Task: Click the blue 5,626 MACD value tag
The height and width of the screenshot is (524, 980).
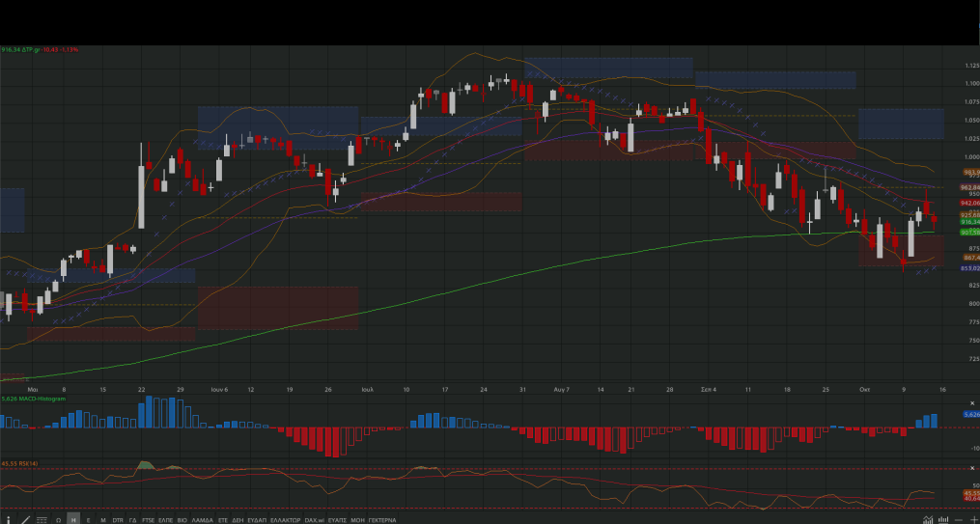Action: tap(971, 415)
